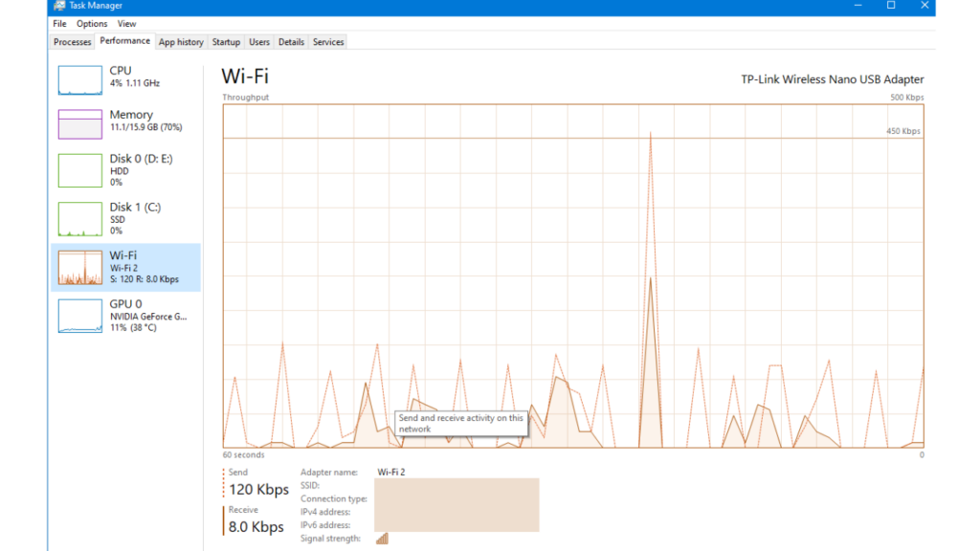This screenshot has width=980, height=551.
Task: Open the Services tab
Action: point(327,41)
